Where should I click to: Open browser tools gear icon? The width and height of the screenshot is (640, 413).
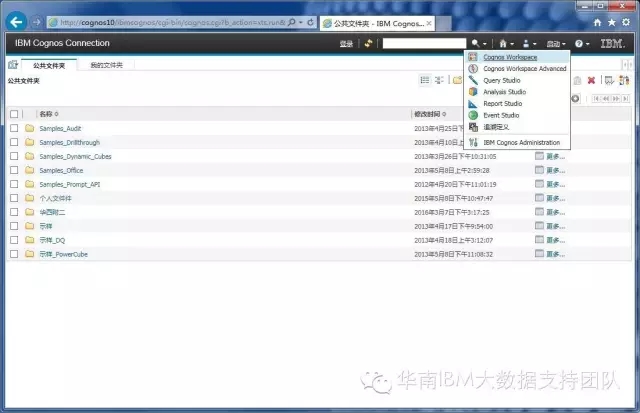pos(626,22)
